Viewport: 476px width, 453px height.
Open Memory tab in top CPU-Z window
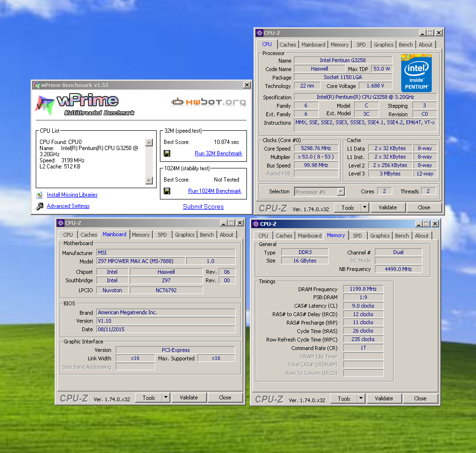(x=340, y=45)
